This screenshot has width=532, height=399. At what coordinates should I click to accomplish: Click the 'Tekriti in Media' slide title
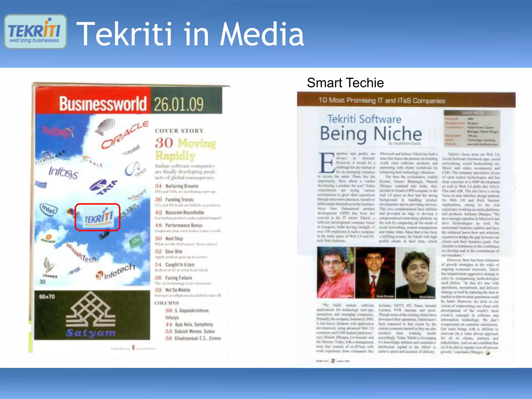click(190, 34)
